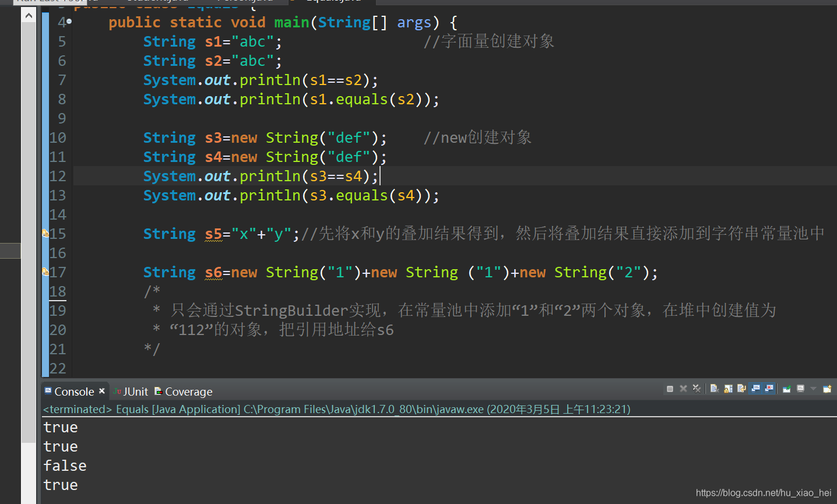837x504 pixels.
Task: Click the "2" string literal on line 17
Action: click(628, 272)
